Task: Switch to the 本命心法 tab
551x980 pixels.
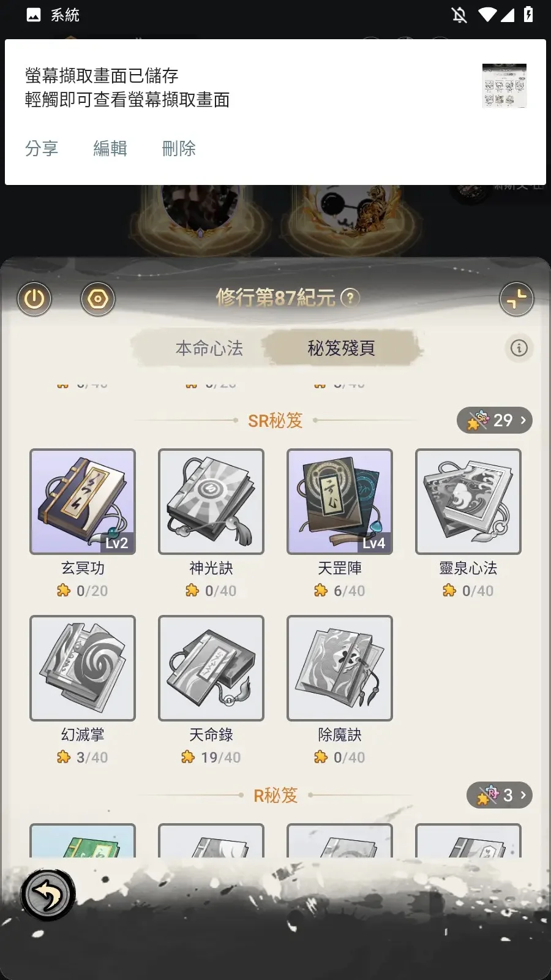Action: 209,349
